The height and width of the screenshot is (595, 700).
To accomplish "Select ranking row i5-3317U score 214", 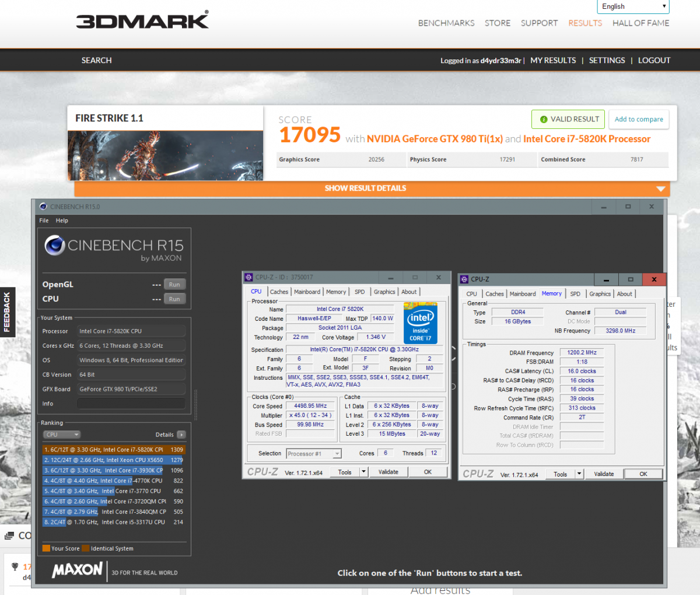I will click(113, 522).
